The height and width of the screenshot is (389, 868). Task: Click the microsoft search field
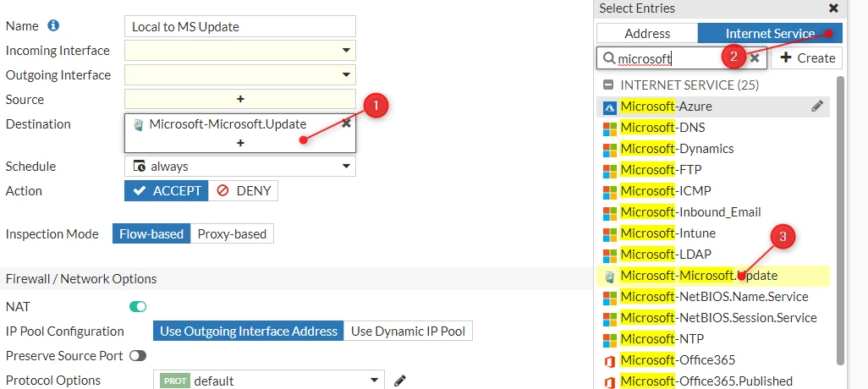point(682,58)
